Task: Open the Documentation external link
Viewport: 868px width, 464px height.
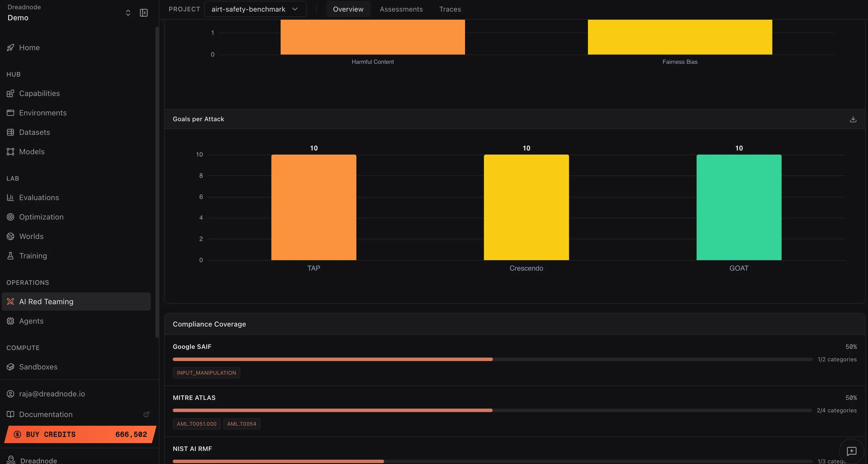Action: tap(146, 414)
